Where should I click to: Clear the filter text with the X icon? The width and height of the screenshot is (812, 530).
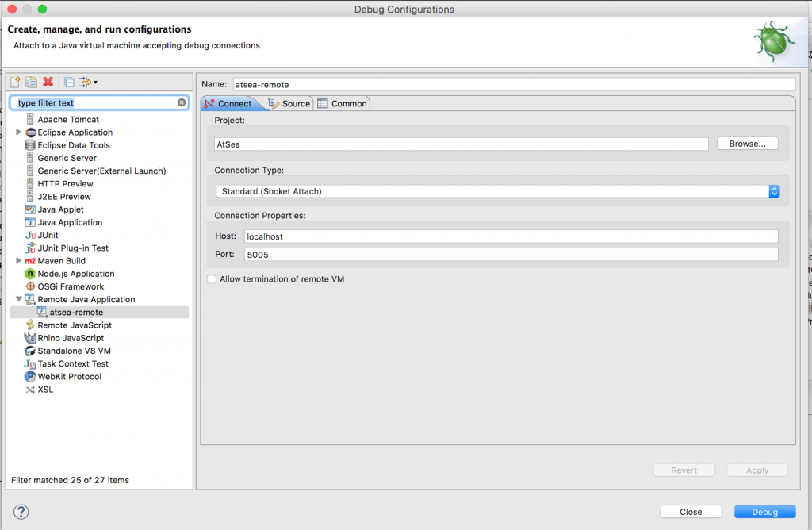182,102
